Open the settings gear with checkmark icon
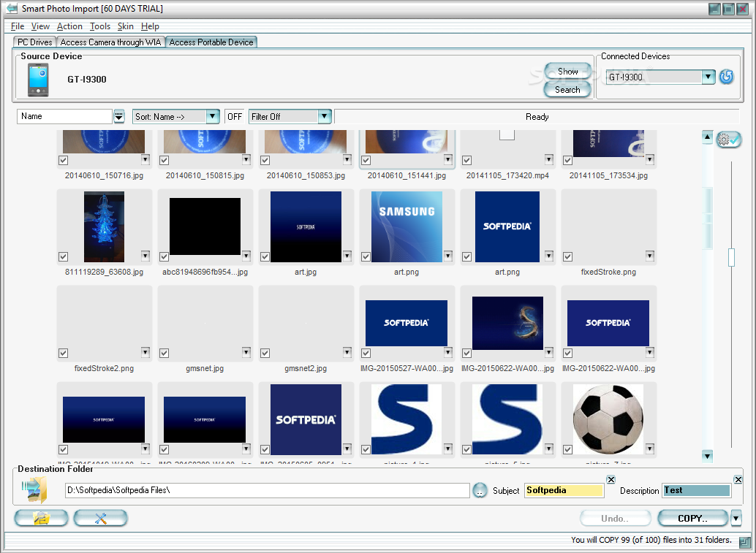 (728, 140)
